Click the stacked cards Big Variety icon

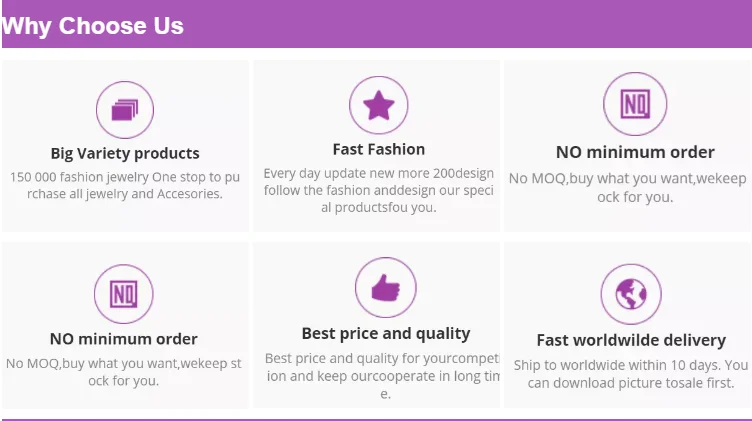click(x=125, y=110)
